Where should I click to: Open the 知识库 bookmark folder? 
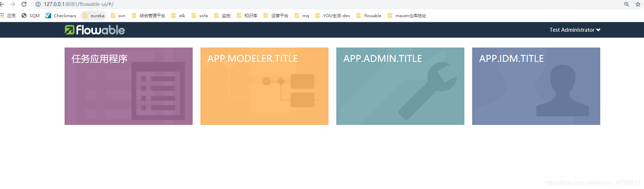point(247,15)
